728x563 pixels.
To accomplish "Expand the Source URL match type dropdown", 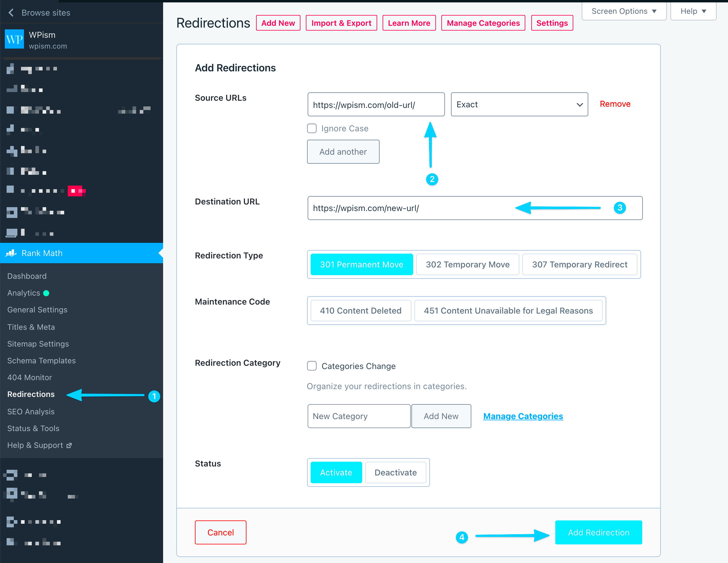I will point(519,104).
